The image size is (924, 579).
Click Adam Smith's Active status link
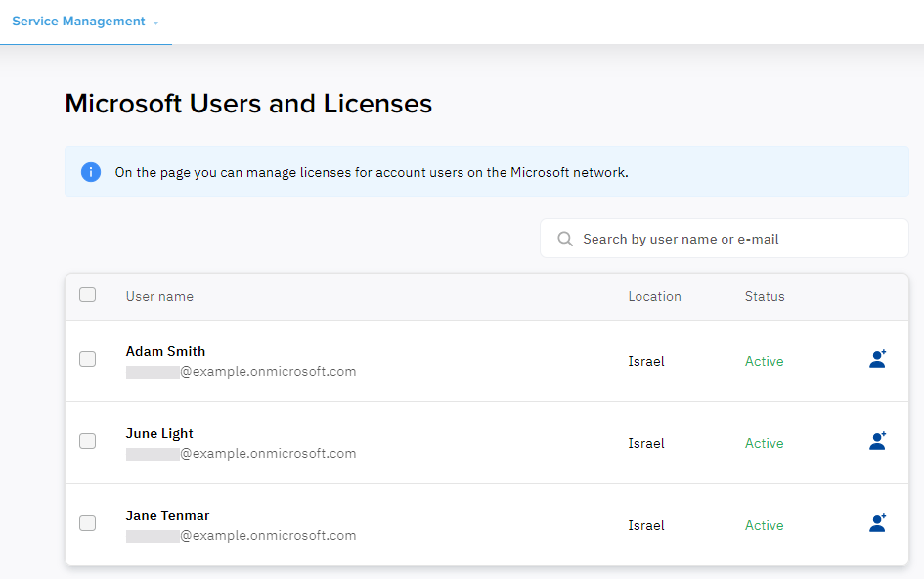764,360
